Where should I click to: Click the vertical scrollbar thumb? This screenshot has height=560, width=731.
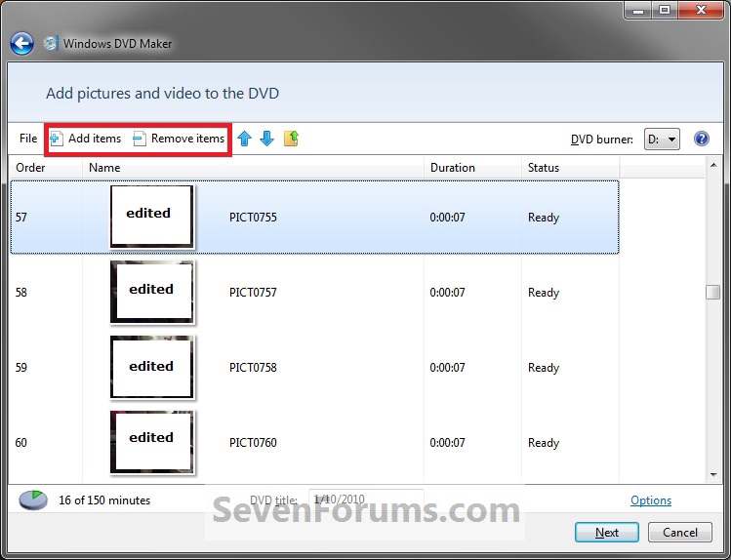pyautogui.click(x=712, y=292)
